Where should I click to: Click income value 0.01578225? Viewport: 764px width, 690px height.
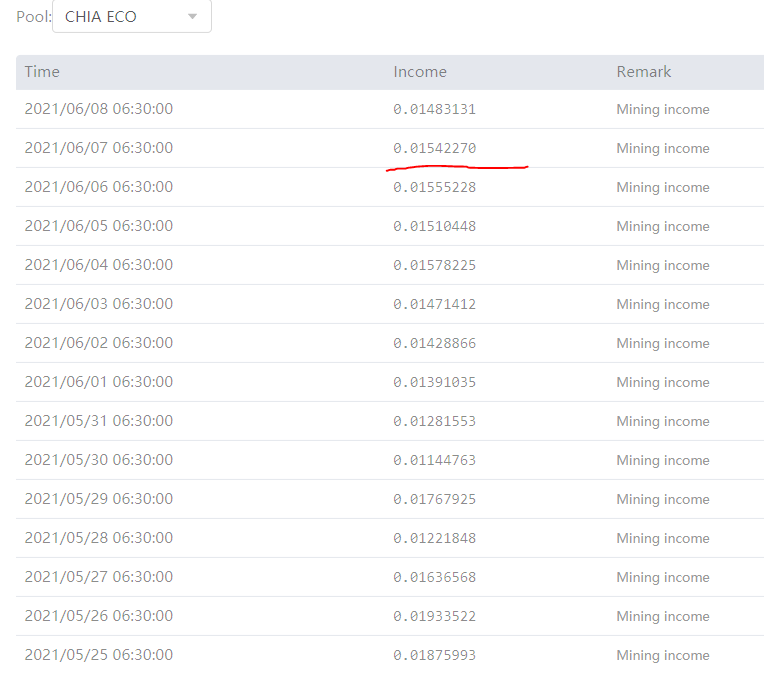pos(435,265)
